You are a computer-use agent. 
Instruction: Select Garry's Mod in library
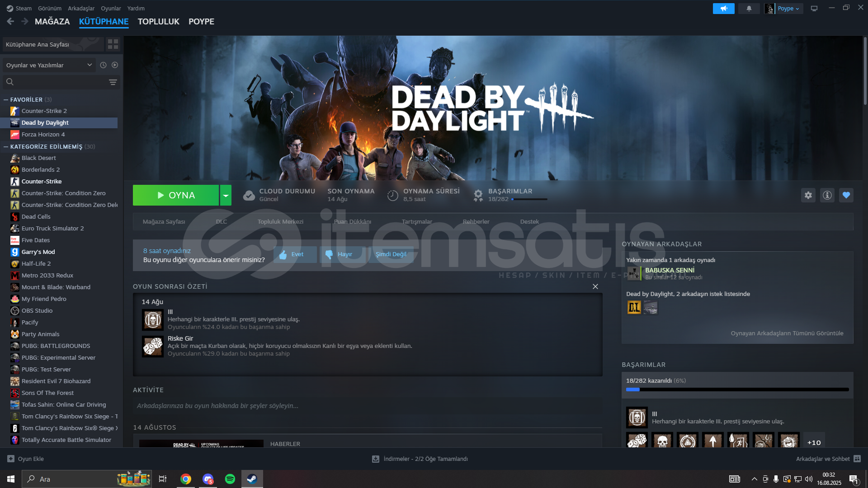point(59,252)
